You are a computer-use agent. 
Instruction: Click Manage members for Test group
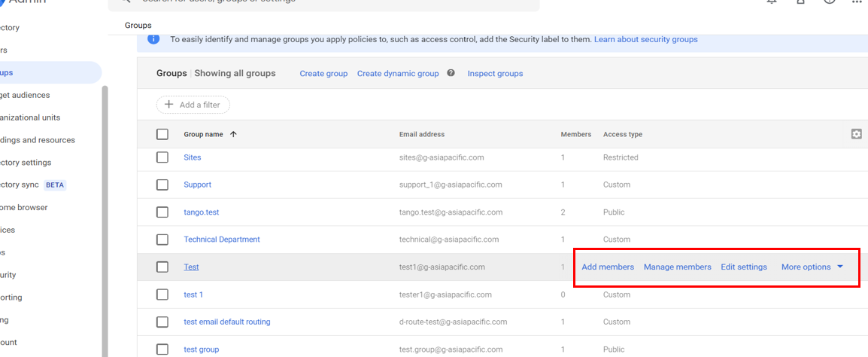[678, 267]
